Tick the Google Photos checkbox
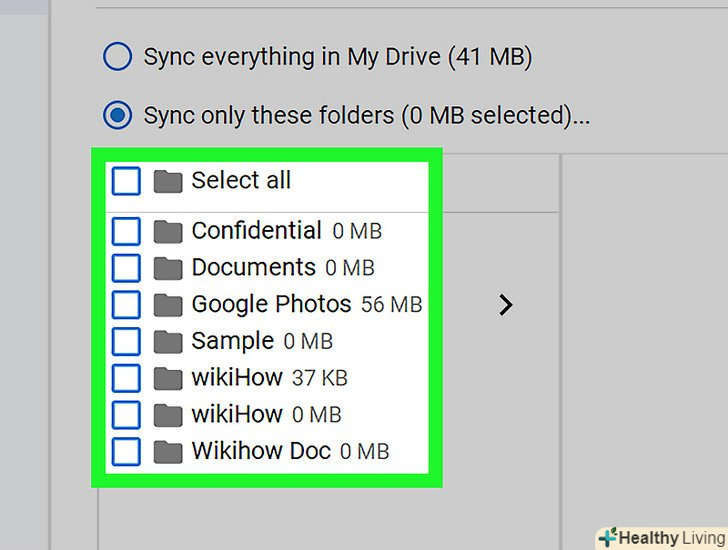This screenshot has width=728, height=550. pos(126,305)
